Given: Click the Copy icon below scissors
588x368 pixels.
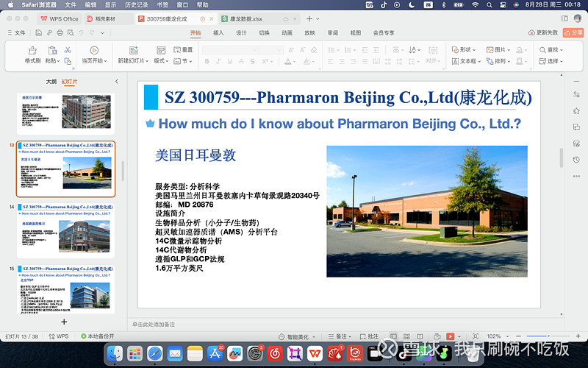Looking at the screenshot, I should pos(68,61).
